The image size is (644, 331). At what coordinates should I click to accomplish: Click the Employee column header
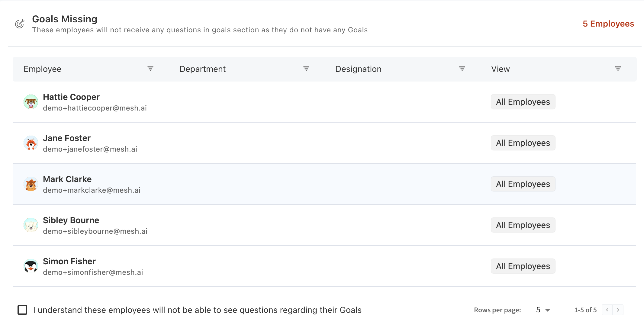coord(43,69)
